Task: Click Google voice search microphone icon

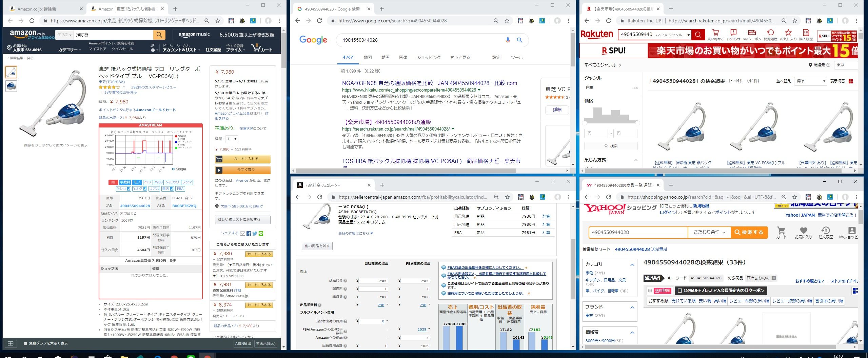Action: tap(508, 40)
